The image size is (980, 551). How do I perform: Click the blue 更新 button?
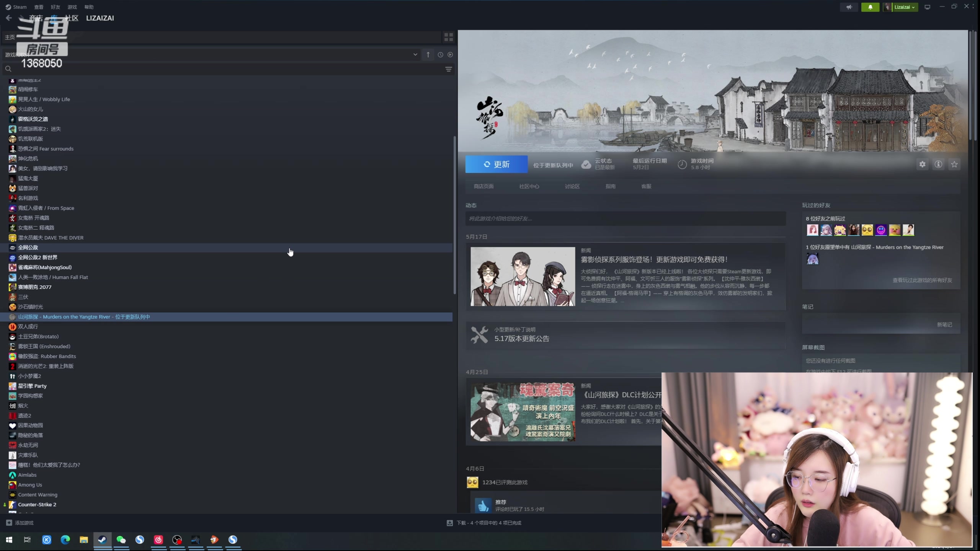point(497,164)
